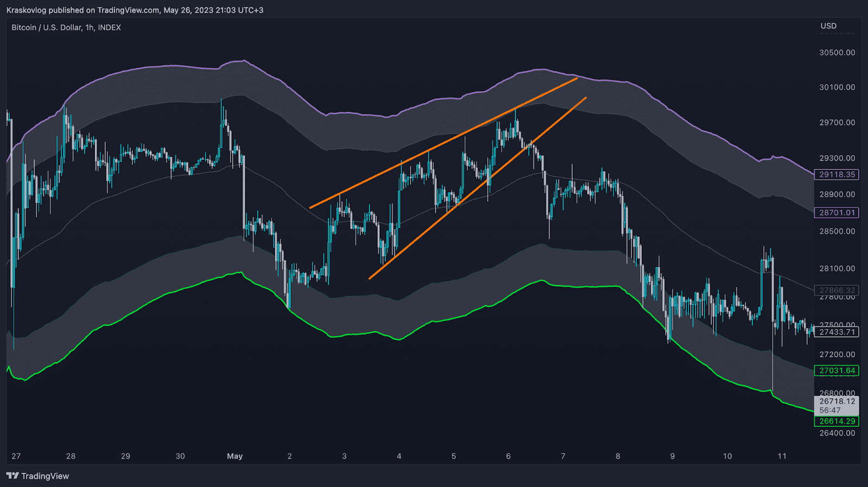Click the 28100.00 price axis label
This screenshot has height=487, width=868.
click(837, 268)
